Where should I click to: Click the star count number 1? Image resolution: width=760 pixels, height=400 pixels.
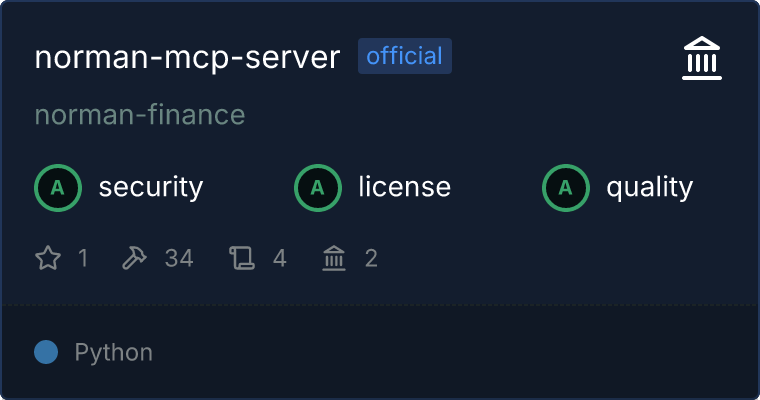83,259
